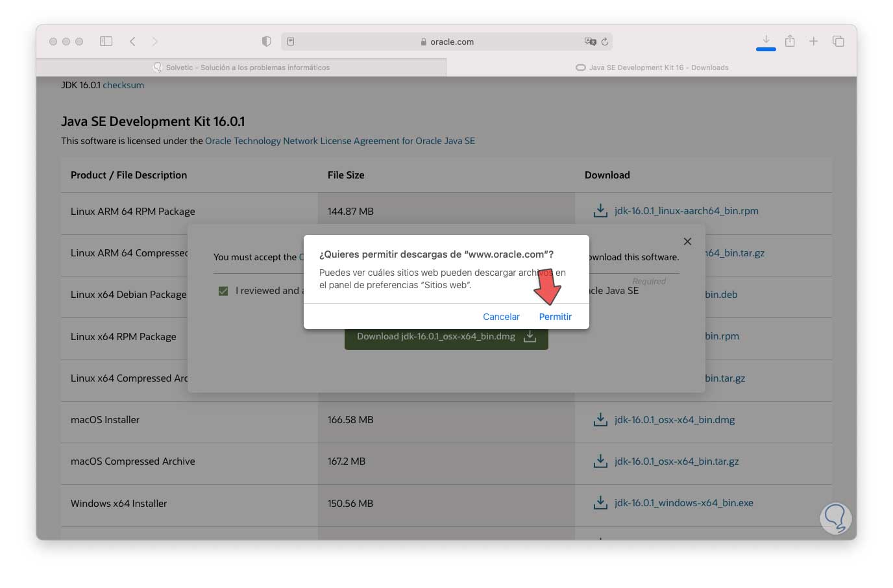Select the 'Linux x64 RPM Package' row label
The height and width of the screenshot is (588, 893).
[123, 337]
